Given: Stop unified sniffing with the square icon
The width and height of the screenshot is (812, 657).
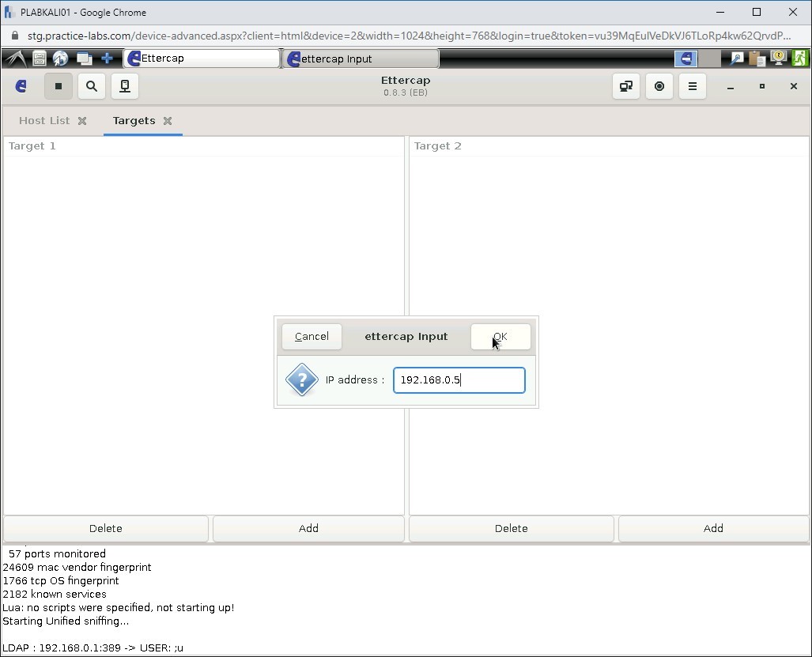Looking at the screenshot, I should [x=59, y=86].
